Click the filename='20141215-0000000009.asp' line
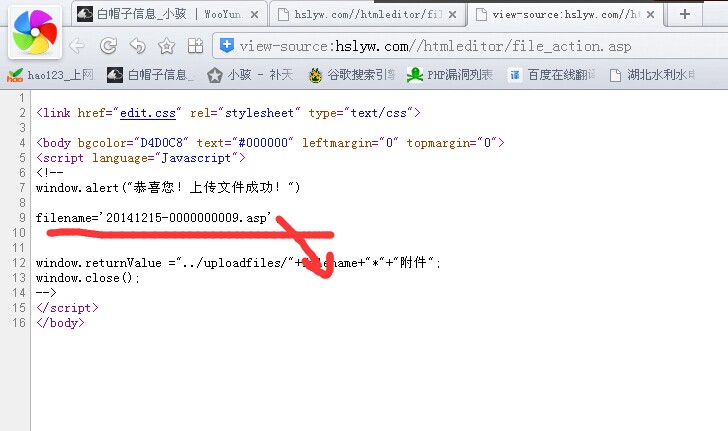The width and height of the screenshot is (728, 431). click(154, 218)
